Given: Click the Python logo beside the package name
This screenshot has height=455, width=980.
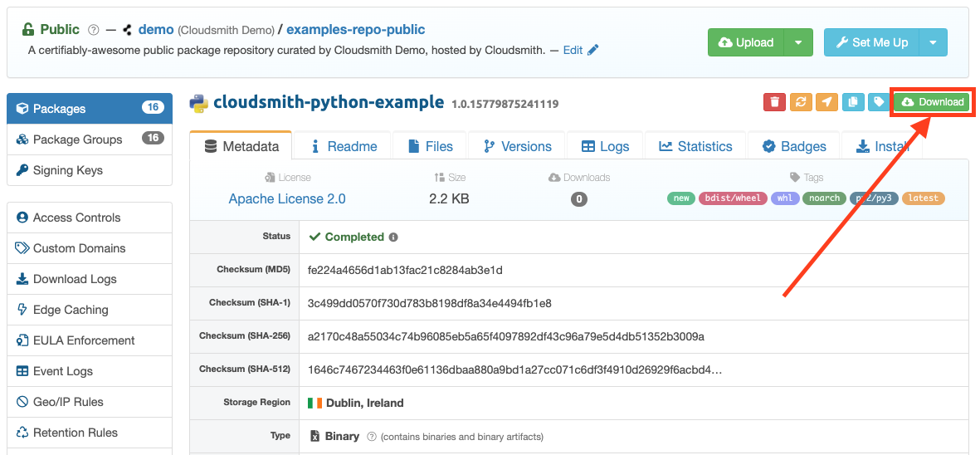Looking at the screenshot, I should [199, 102].
